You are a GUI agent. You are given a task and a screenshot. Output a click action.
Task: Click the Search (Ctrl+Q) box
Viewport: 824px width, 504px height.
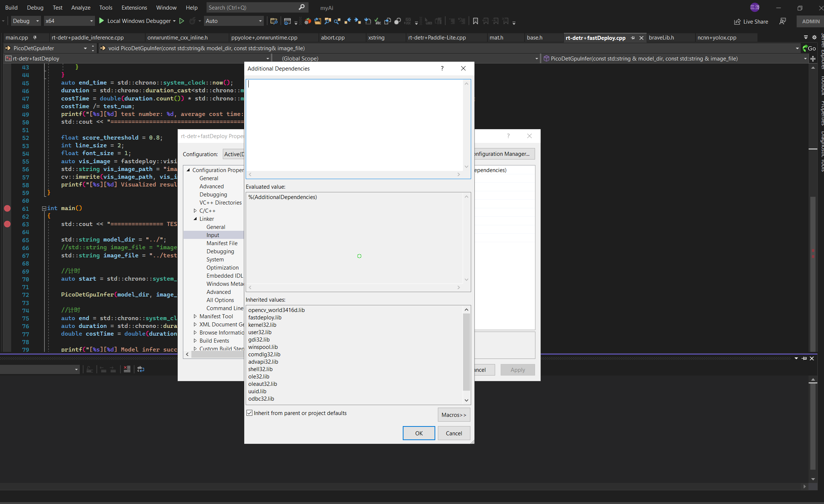coord(257,7)
